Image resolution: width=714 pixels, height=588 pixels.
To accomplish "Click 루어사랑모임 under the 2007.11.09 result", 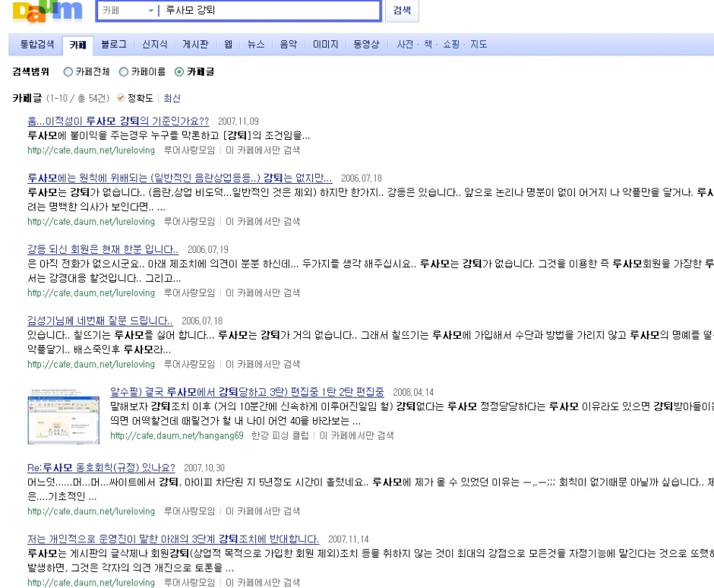I will (x=189, y=150).
